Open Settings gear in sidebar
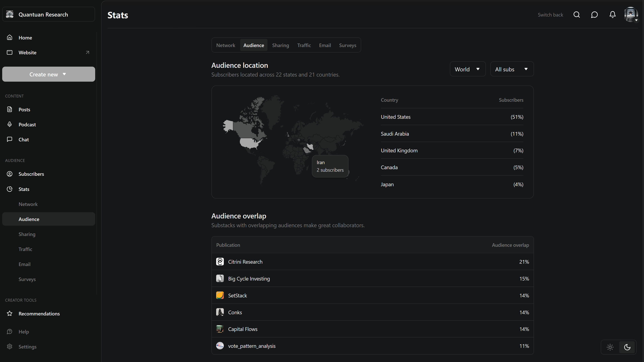The width and height of the screenshot is (644, 362). click(x=9, y=346)
